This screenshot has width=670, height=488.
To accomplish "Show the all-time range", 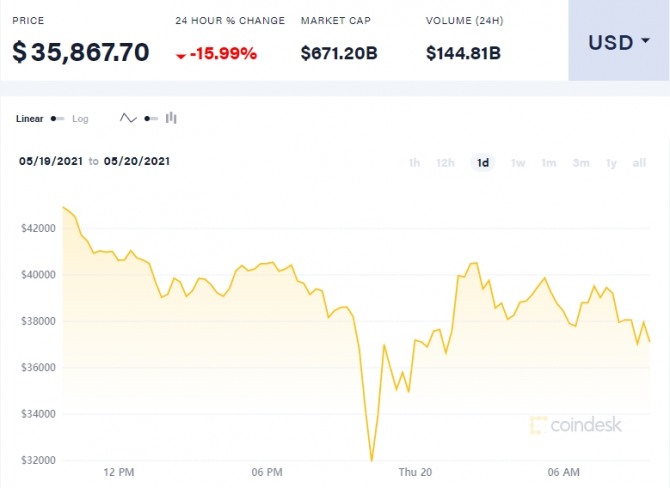I will point(639,163).
